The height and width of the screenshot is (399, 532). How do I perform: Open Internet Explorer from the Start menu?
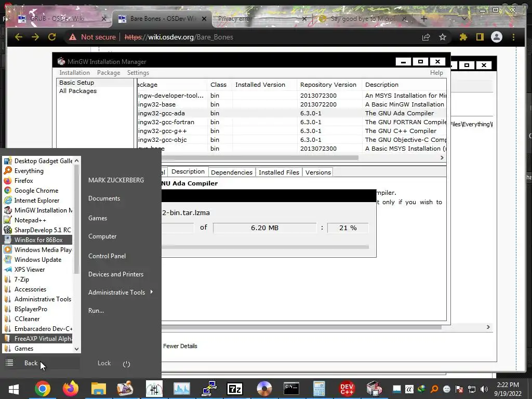[37, 200]
